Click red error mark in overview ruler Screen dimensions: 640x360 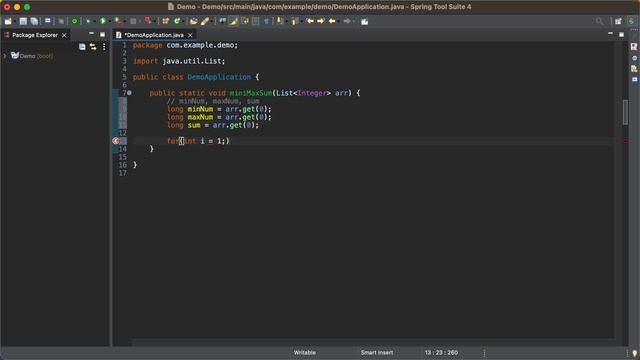(625, 141)
